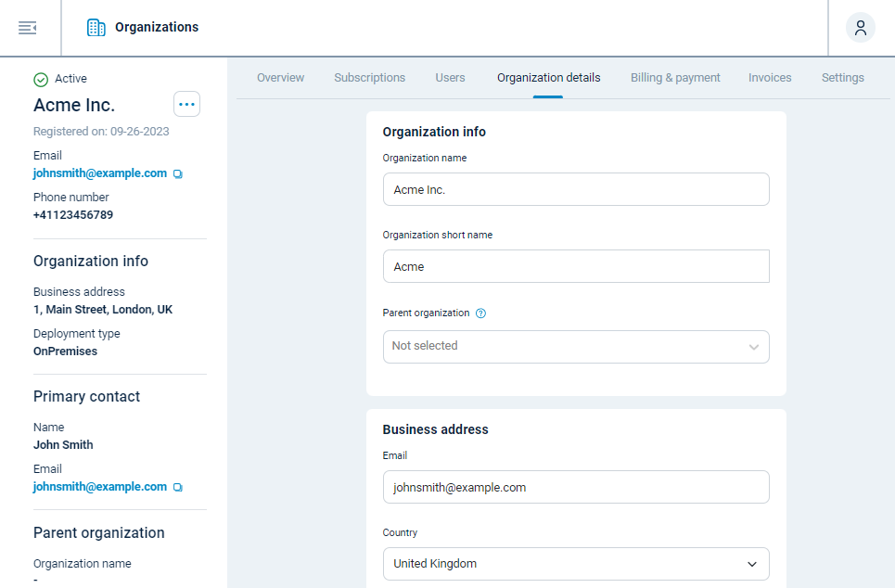Open the Country dropdown showing United Kingdom
This screenshot has height=588, width=895.
[576, 564]
